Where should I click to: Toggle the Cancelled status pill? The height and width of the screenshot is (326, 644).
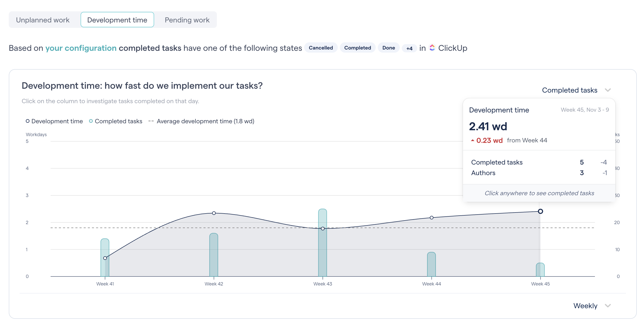pos(321,48)
